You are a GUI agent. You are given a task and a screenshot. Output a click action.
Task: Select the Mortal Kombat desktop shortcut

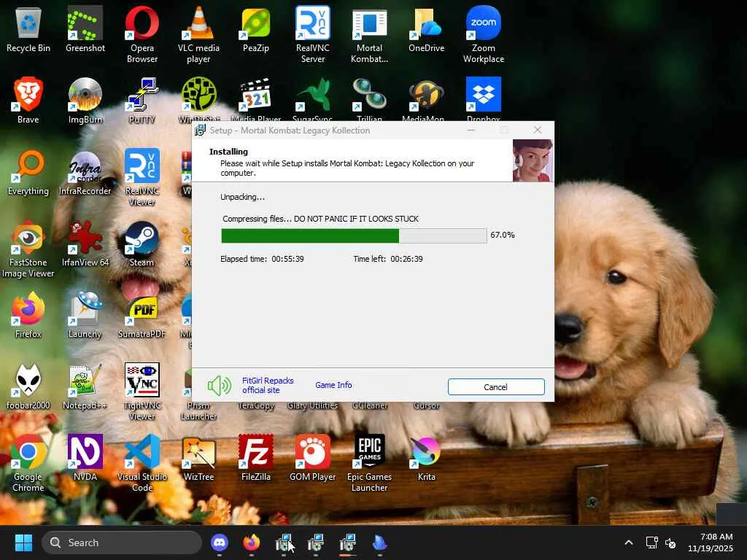pos(369,34)
